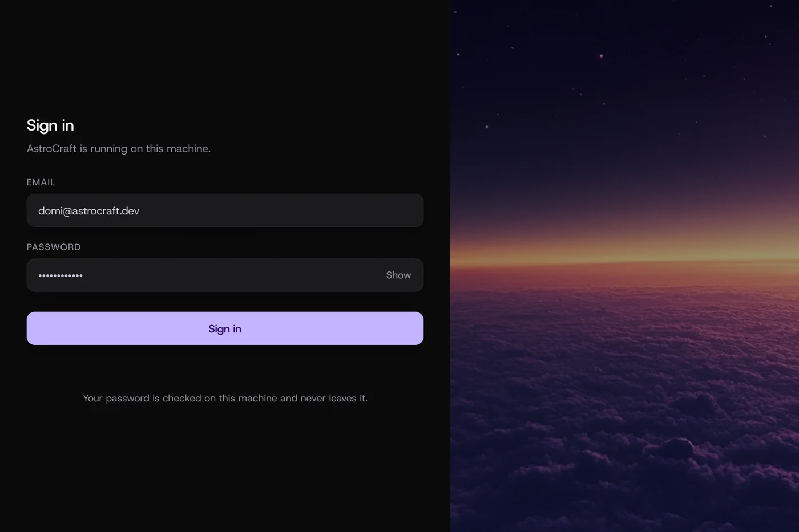Screen dimensions: 799x532
Task: Click the purple Sign in button
Action: [225, 328]
